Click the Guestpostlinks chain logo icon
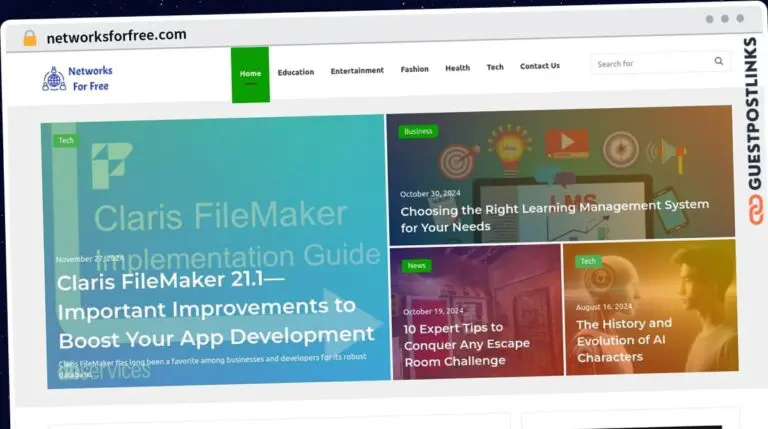 coord(751,208)
